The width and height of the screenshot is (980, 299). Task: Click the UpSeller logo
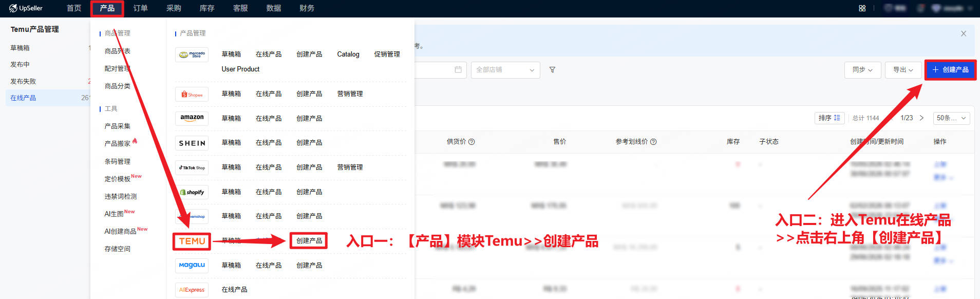(x=26, y=8)
